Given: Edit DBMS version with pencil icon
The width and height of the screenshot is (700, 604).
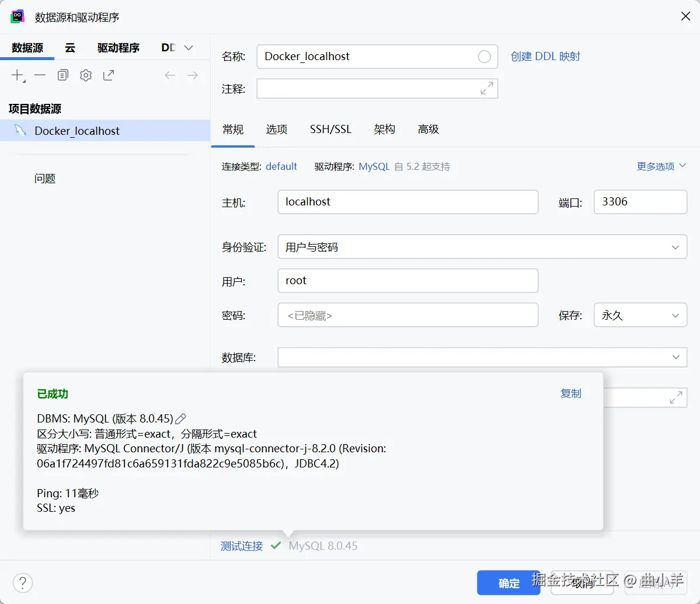Looking at the screenshot, I should coord(181,419).
